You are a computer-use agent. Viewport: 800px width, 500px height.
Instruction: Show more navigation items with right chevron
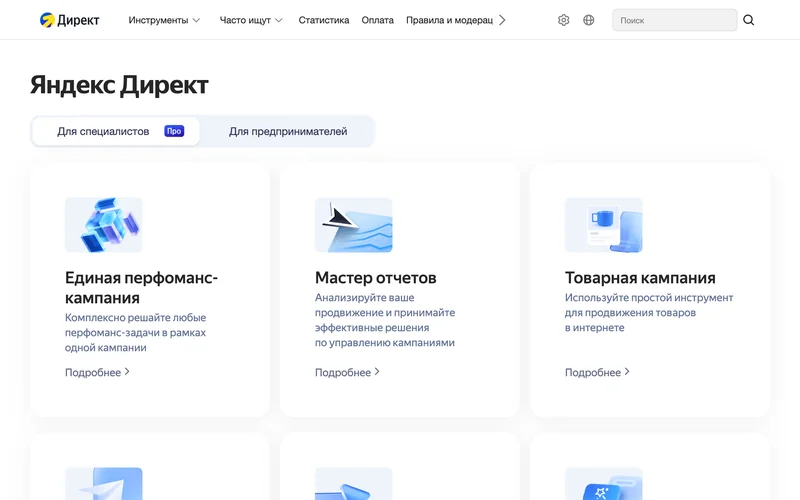(x=503, y=20)
